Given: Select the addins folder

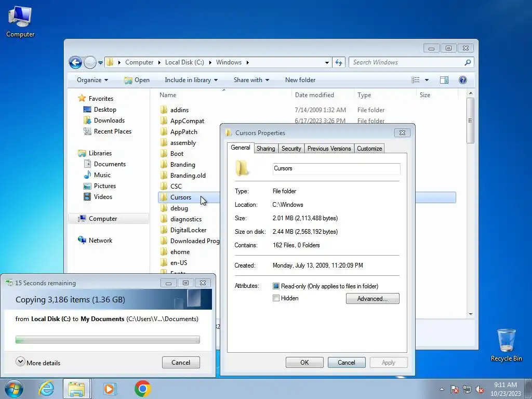Looking at the screenshot, I should coord(179,110).
